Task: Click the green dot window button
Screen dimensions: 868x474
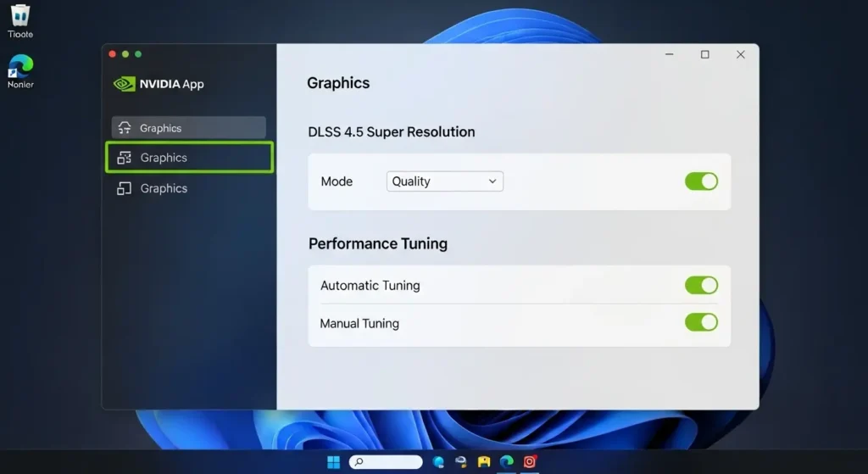Action: click(138, 53)
